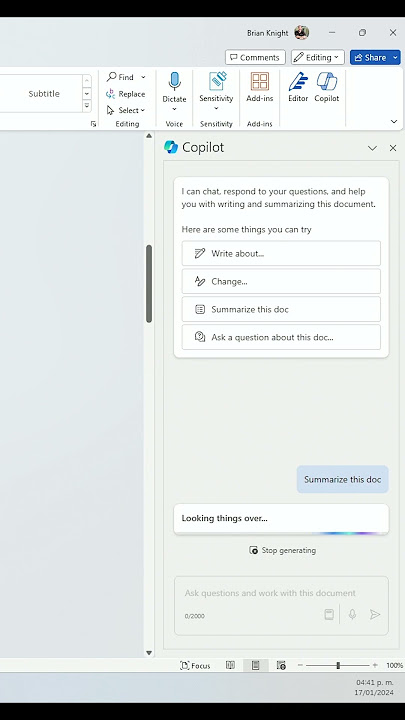Click the Replace tool in Editing
Viewport: 405px width, 720px height.
click(x=125, y=94)
